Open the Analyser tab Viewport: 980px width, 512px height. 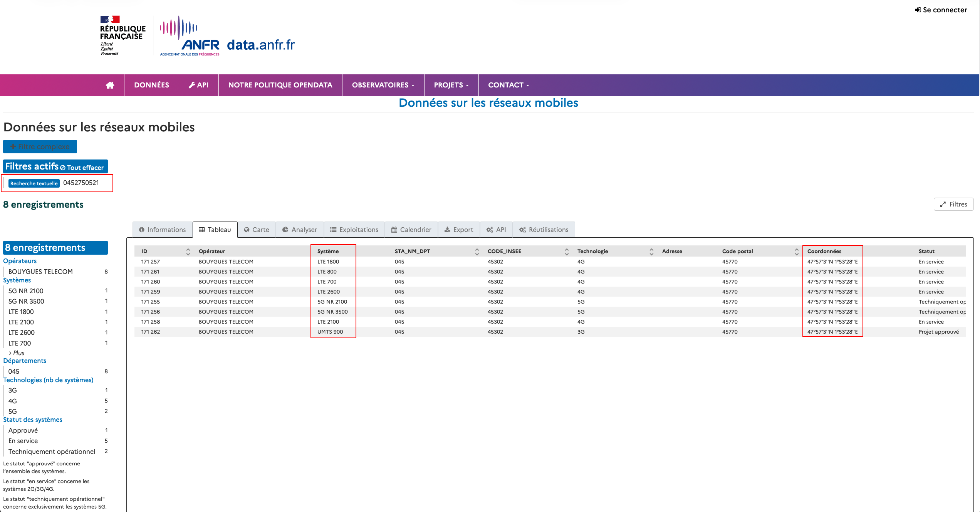300,230
